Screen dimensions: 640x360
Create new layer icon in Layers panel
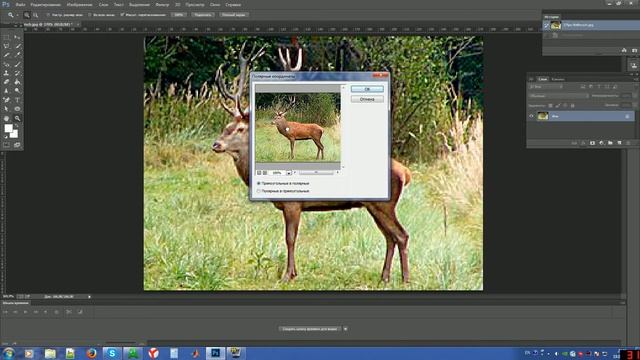tap(619, 143)
